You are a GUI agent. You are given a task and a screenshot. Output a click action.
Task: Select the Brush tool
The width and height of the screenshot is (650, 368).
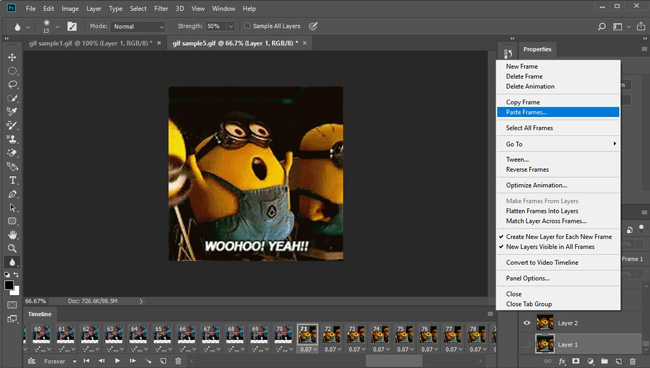click(12, 126)
